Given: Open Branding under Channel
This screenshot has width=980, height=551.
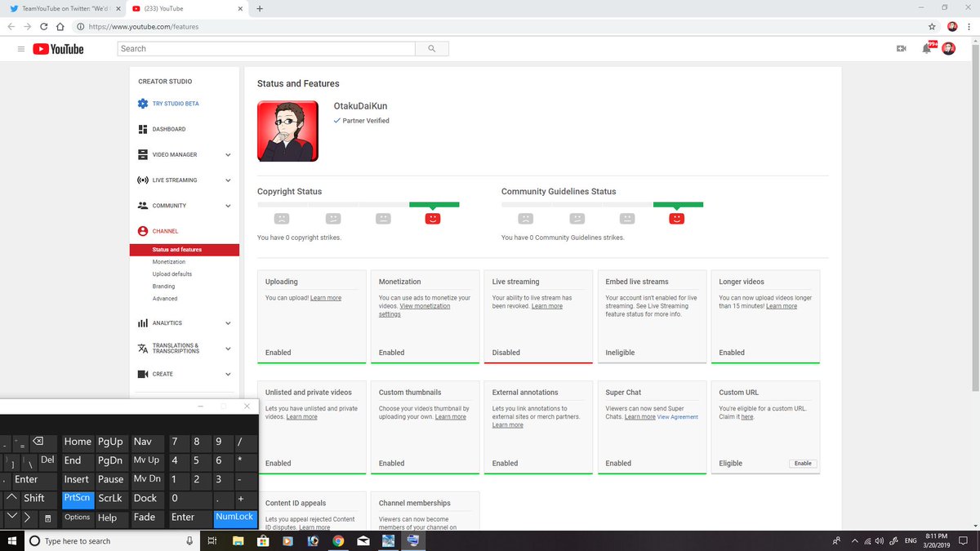Looking at the screenshot, I should click(163, 287).
